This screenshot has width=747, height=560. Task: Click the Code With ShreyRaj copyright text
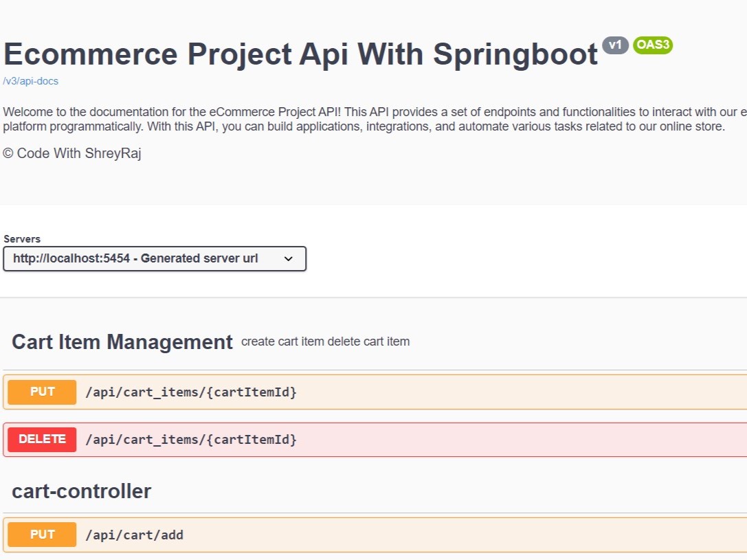[x=72, y=153]
